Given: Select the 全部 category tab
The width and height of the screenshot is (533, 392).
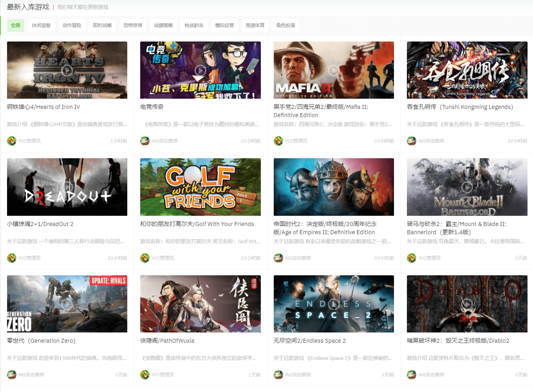Looking at the screenshot, I should click(16, 25).
